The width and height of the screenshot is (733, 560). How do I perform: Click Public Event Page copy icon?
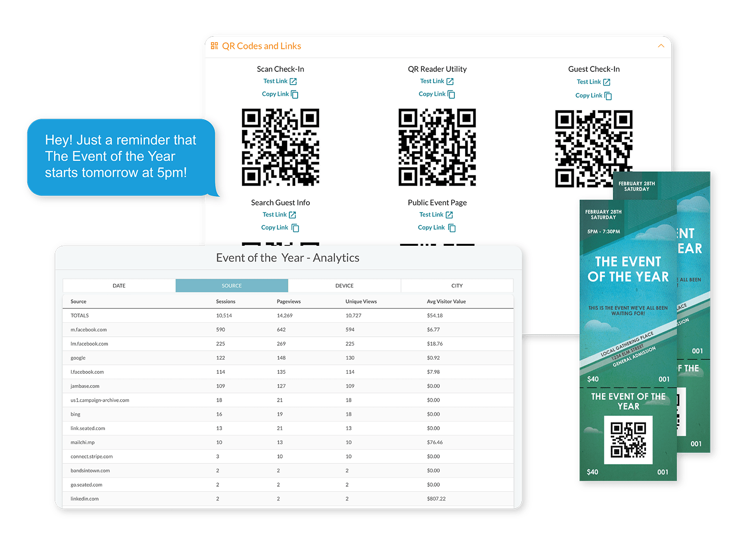point(452,228)
